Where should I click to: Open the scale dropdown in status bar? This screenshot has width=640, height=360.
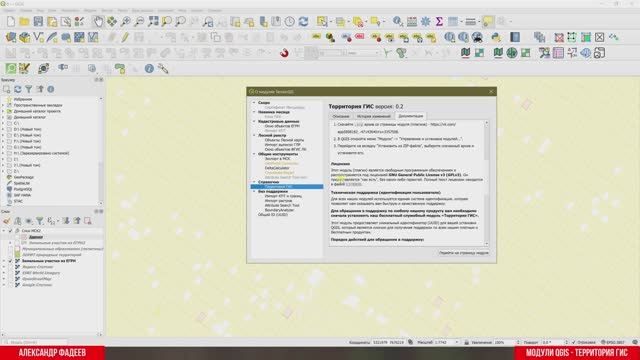point(457,342)
